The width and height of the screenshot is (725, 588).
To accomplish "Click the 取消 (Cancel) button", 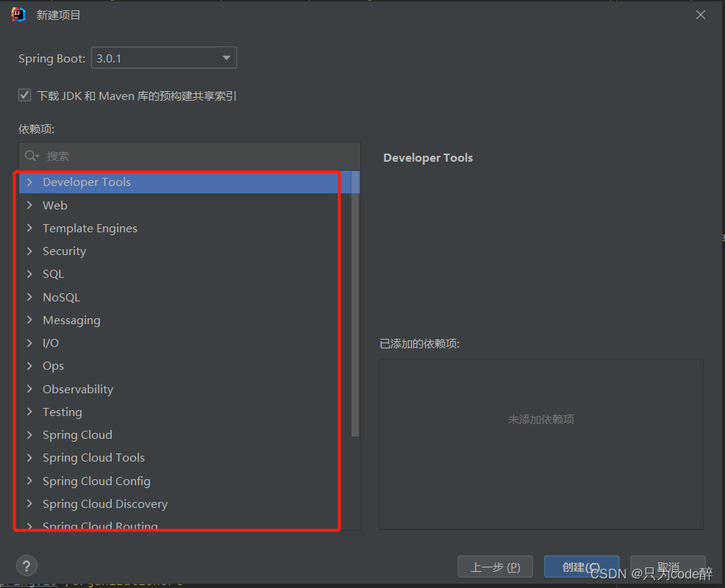I will (668, 567).
